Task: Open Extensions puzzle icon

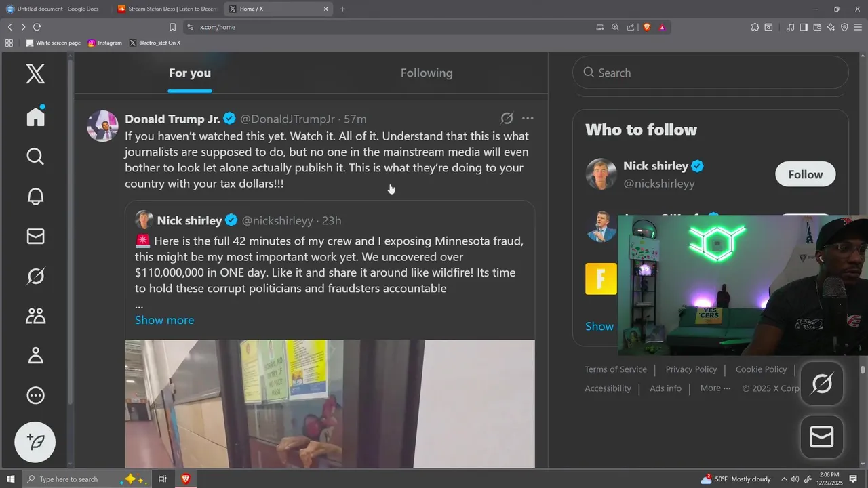Action: point(755,27)
